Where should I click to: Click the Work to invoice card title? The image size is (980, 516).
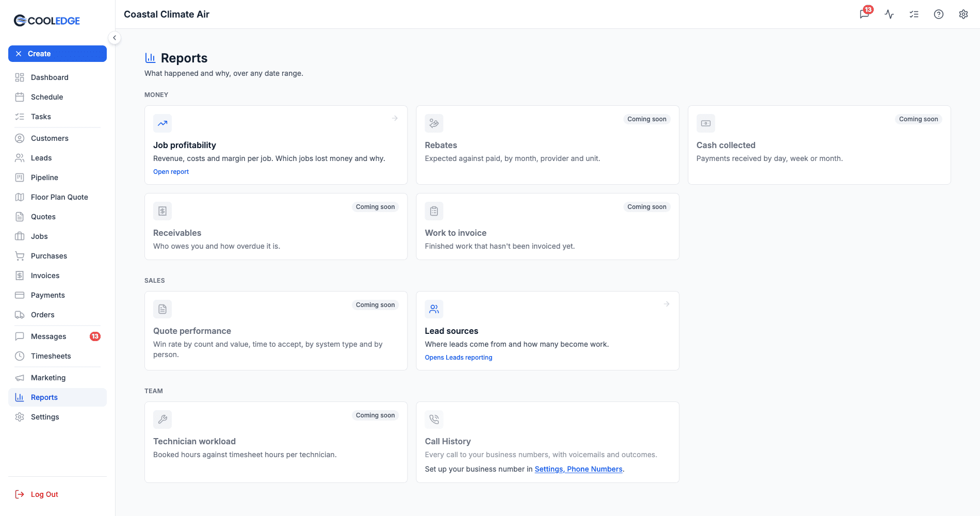(456, 233)
